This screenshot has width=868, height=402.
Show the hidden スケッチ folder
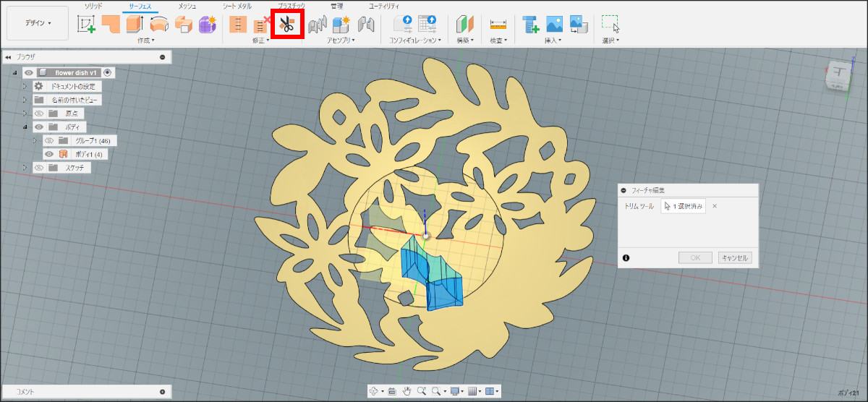point(39,168)
